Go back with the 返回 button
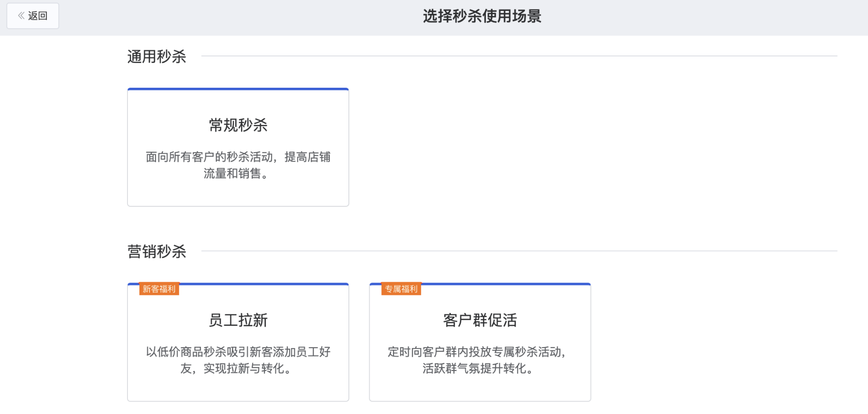The image size is (868, 414). pyautogui.click(x=33, y=16)
